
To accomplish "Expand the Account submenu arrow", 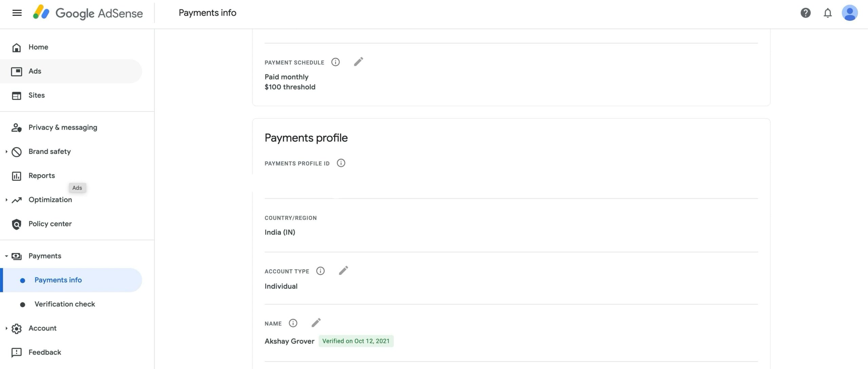I will (x=6, y=328).
